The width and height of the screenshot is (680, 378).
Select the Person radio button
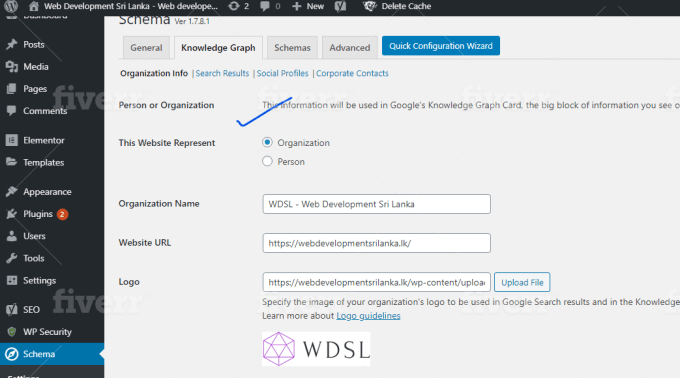pos(267,161)
